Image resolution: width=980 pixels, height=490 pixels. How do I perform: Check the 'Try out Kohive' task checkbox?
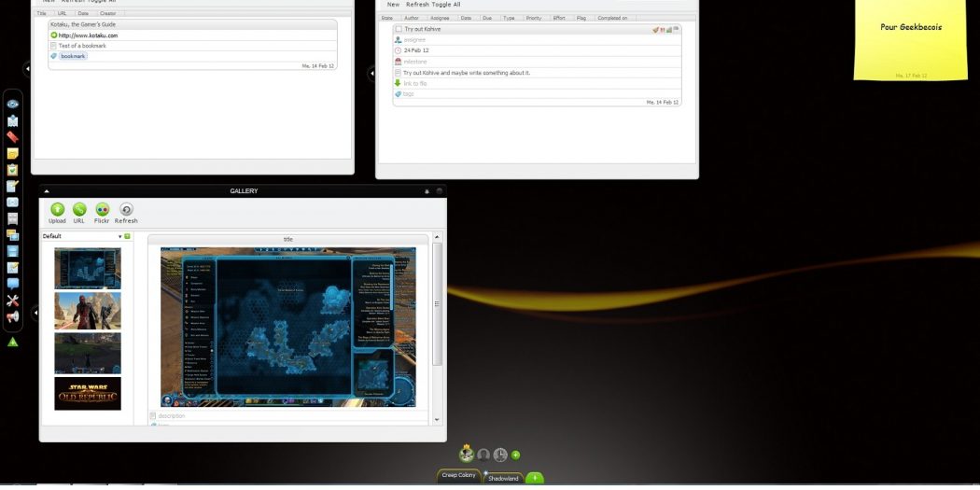tap(399, 29)
